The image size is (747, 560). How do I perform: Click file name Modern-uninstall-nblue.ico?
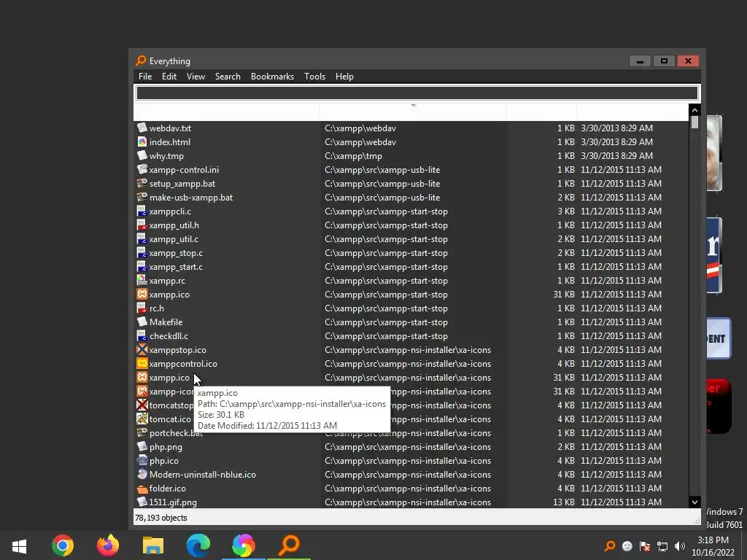pyautogui.click(x=203, y=474)
